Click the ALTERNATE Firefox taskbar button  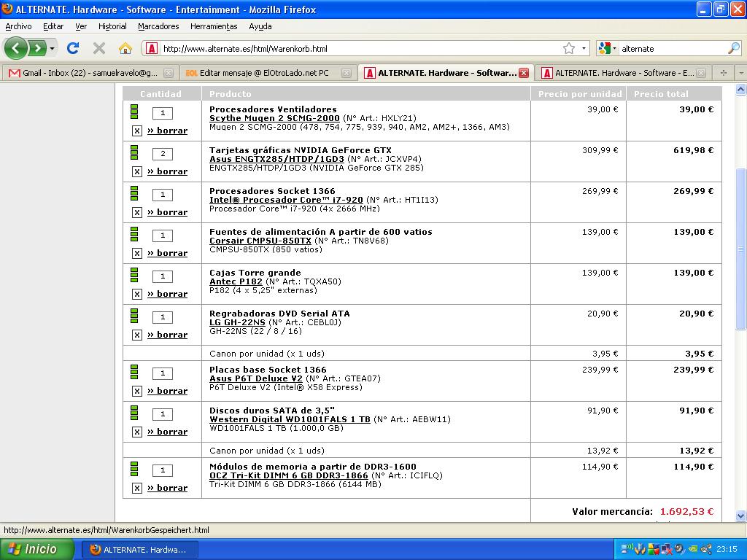(139, 550)
